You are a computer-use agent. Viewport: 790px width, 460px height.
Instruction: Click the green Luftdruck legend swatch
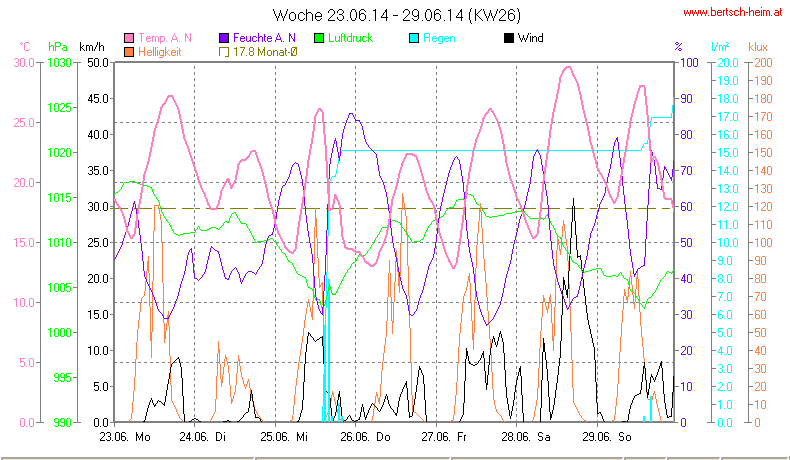320,38
